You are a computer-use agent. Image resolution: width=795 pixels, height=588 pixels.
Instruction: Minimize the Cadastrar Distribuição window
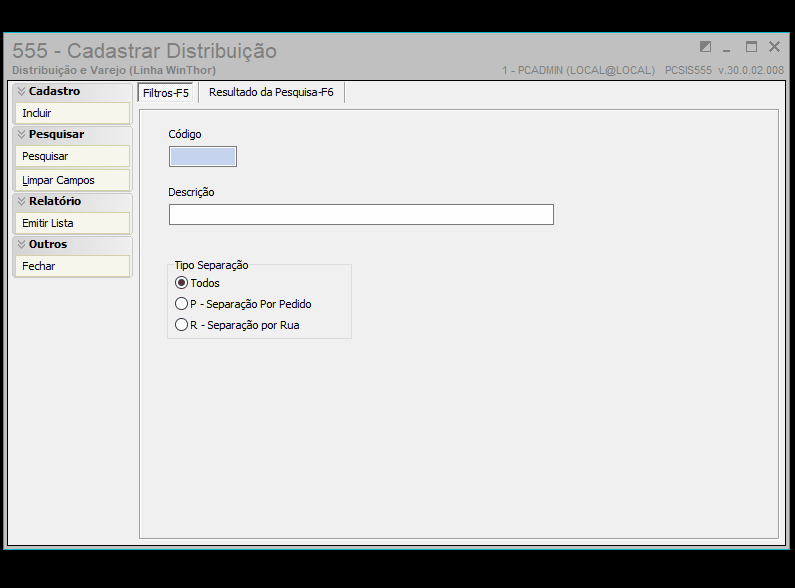click(x=727, y=48)
